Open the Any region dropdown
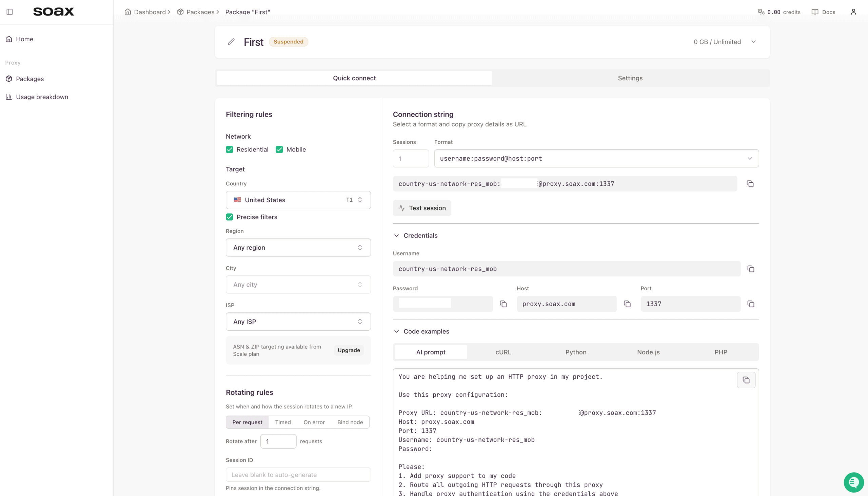 (298, 248)
